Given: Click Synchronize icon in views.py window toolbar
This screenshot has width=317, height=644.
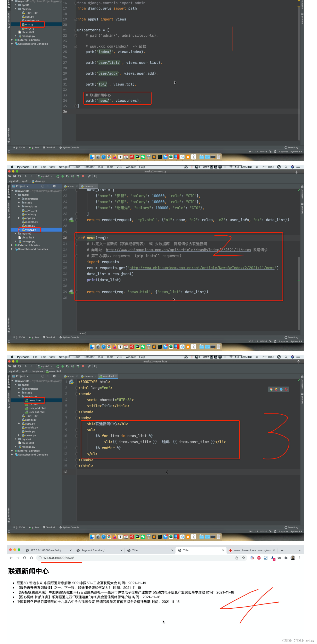Looking at the screenshot, I should (19, 176).
